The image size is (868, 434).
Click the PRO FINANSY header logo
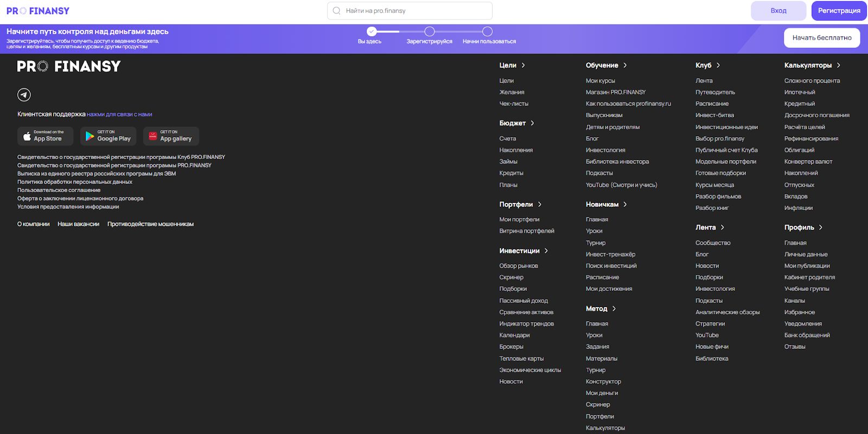point(38,11)
